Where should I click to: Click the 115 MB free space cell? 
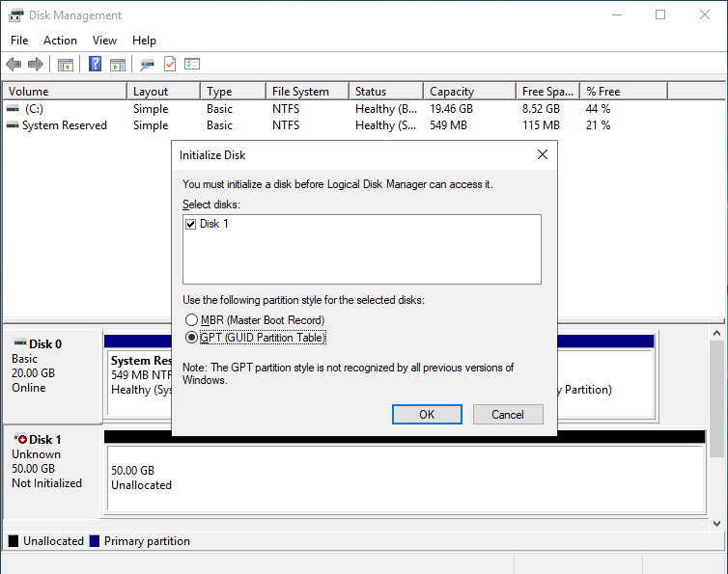(541, 125)
